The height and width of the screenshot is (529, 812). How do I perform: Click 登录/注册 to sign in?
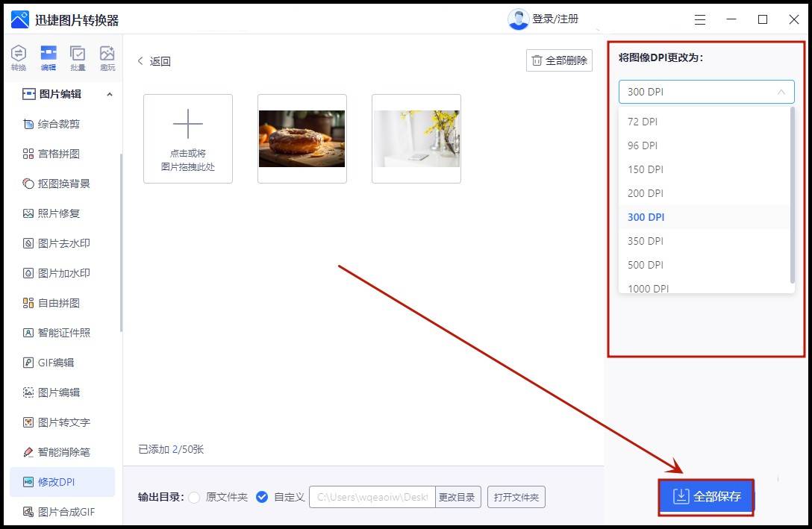tap(553, 19)
